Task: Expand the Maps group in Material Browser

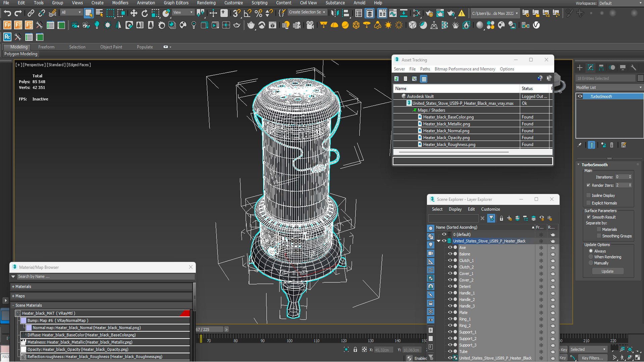Action: pos(13,296)
